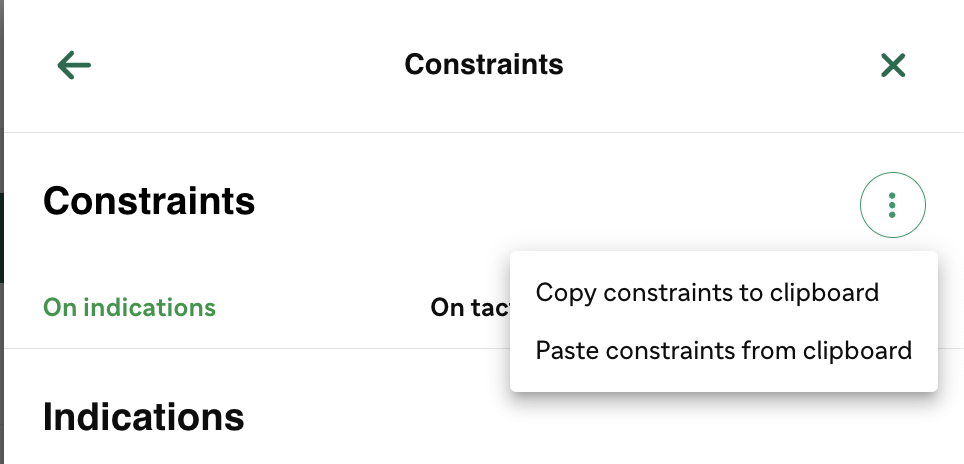Viewport: 964px width, 464px height.
Task: Click the circled vertical ellipsis icon
Action: tap(892, 205)
